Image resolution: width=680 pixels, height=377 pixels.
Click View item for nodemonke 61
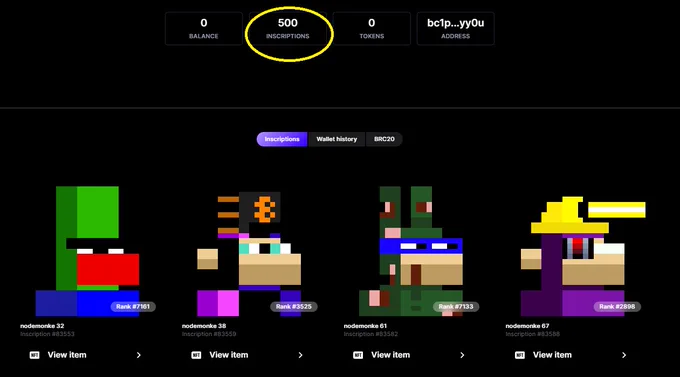[x=390, y=355]
